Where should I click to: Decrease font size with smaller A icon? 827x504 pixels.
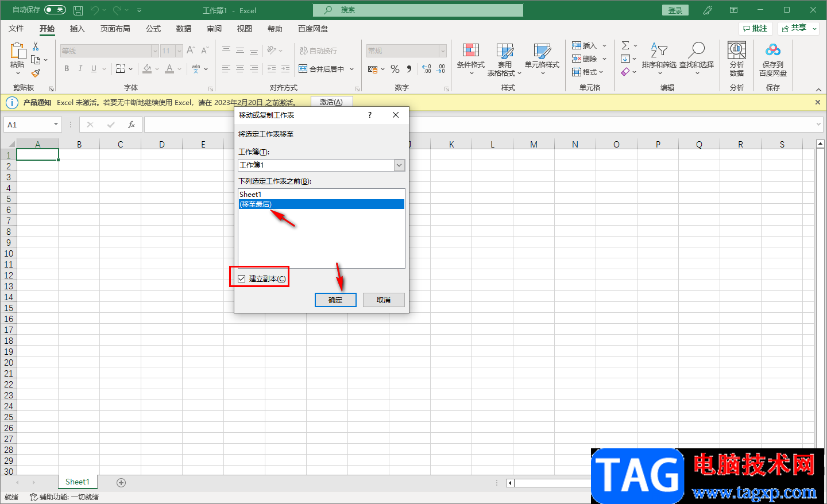(x=204, y=51)
